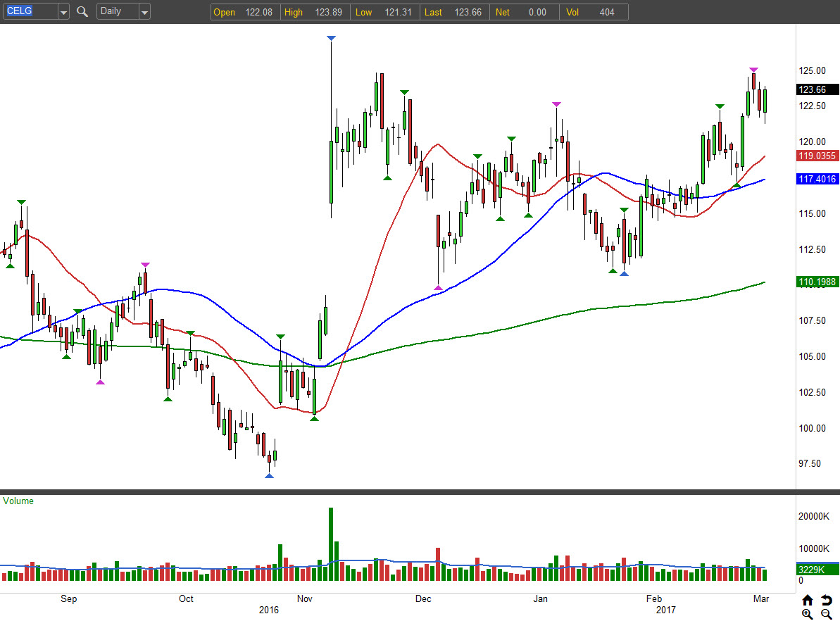Click the 123.66 last price label

tap(817, 89)
